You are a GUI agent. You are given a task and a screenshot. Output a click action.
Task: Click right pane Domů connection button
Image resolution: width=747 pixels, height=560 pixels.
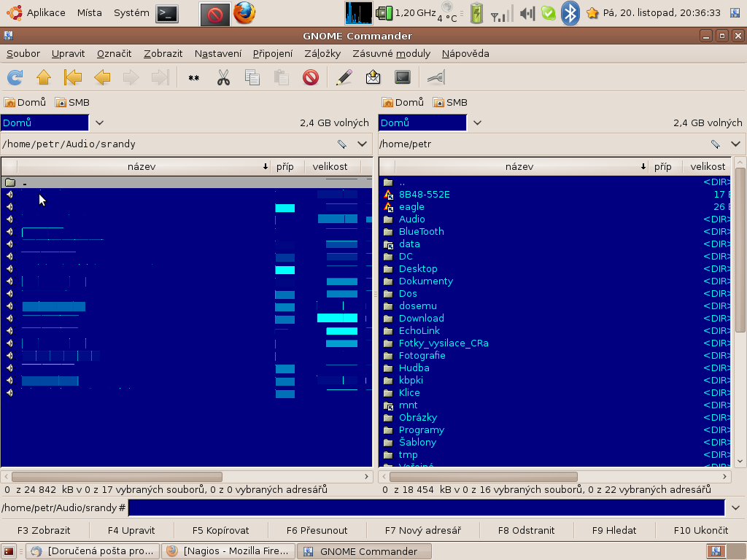pos(403,102)
